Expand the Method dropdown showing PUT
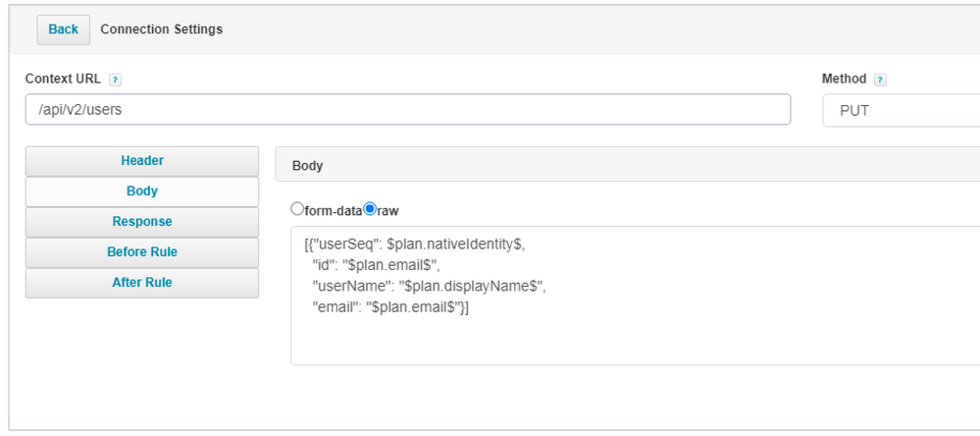This screenshot has width=980, height=436. [x=900, y=111]
